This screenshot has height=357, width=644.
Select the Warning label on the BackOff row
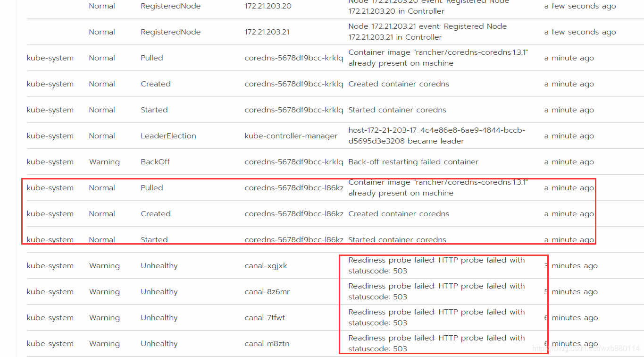tap(104, 161)
